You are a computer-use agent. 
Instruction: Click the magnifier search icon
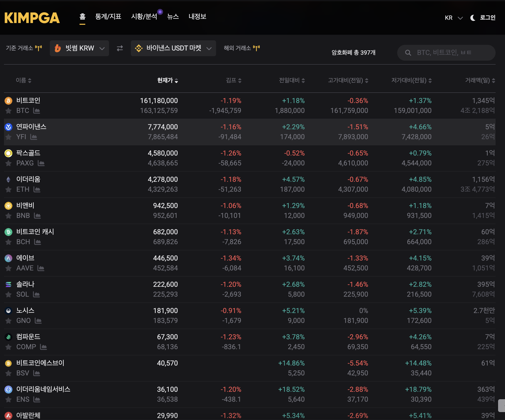click(408, 53)
